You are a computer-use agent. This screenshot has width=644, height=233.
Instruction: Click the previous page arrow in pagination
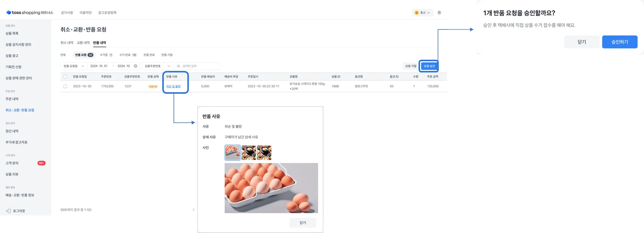(193, 210)
